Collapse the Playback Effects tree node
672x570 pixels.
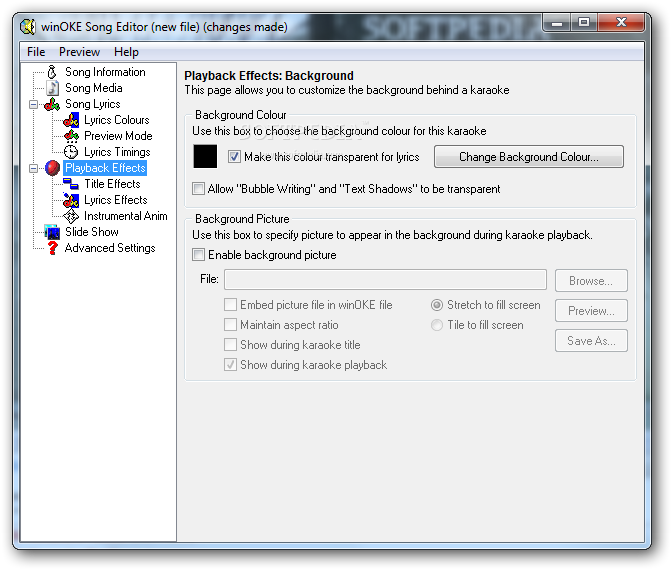33,168
